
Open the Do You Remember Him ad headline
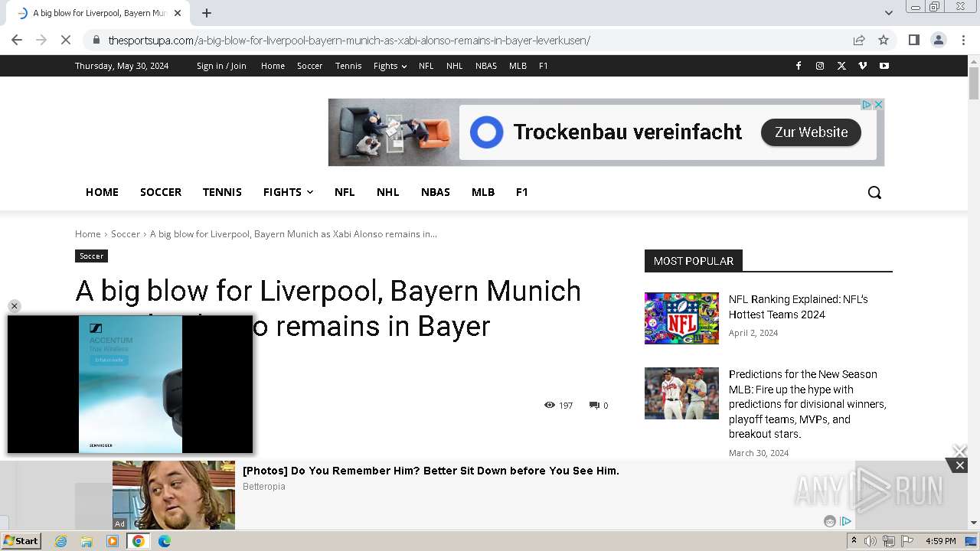tap(431, 471)
